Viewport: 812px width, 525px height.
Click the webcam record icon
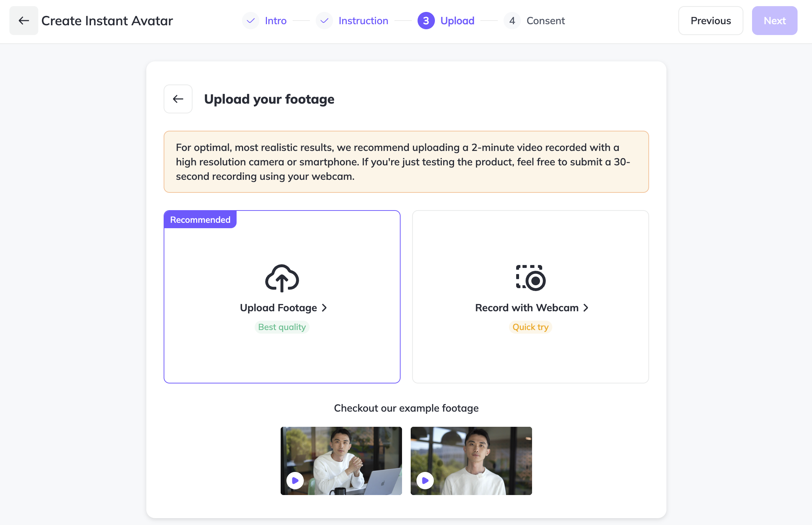pyautogui.click(x=531, y=278)
